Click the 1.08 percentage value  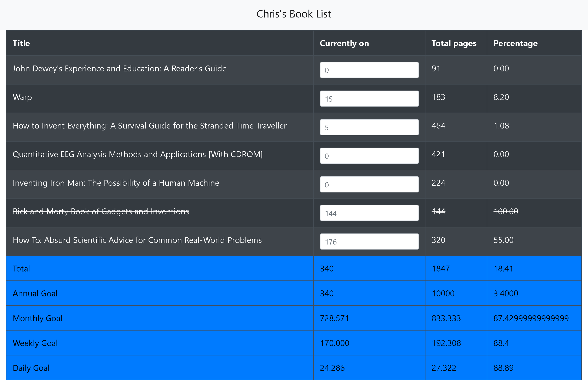(501, 126)
